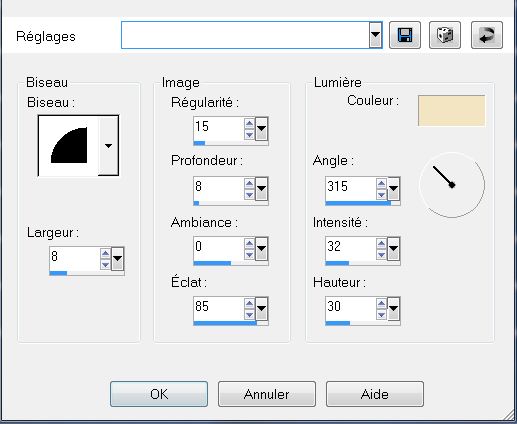Click in the Angle value field

(x=351, y=187)
